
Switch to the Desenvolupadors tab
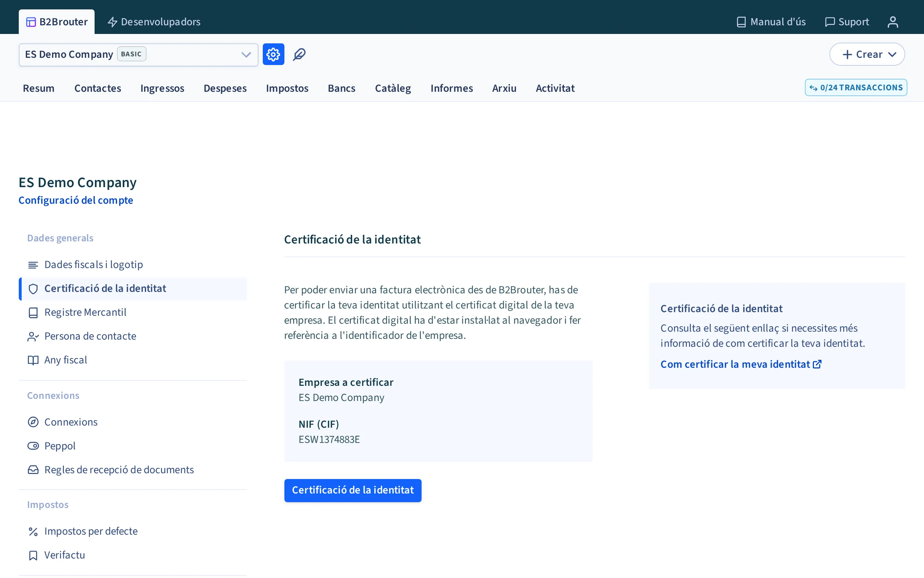[154, 22]
